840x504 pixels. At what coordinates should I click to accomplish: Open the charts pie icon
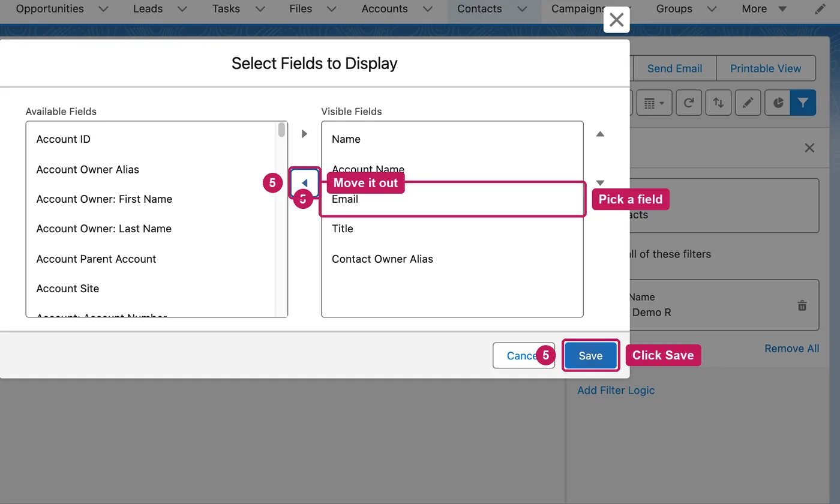(778, 103)
